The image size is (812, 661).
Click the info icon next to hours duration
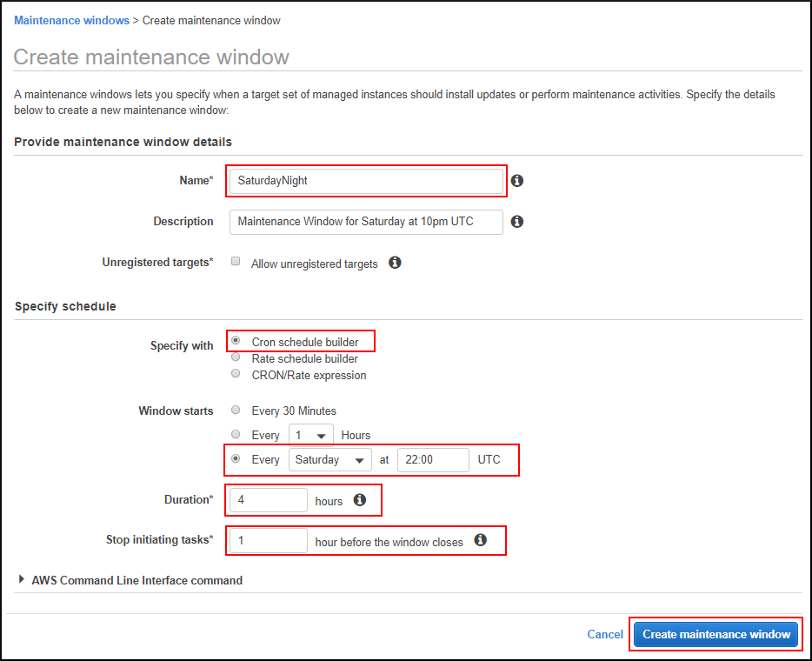[360, 501]
